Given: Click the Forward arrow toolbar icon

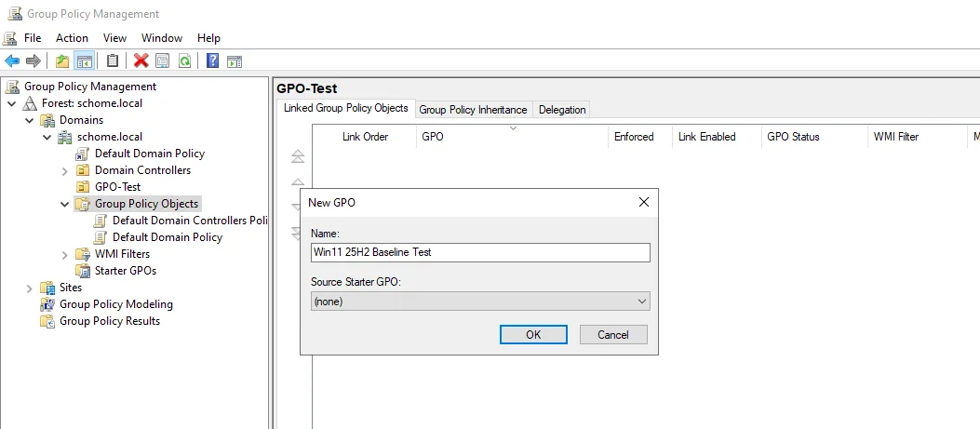Looking at the screenshot, I should (x=34, y=60).
